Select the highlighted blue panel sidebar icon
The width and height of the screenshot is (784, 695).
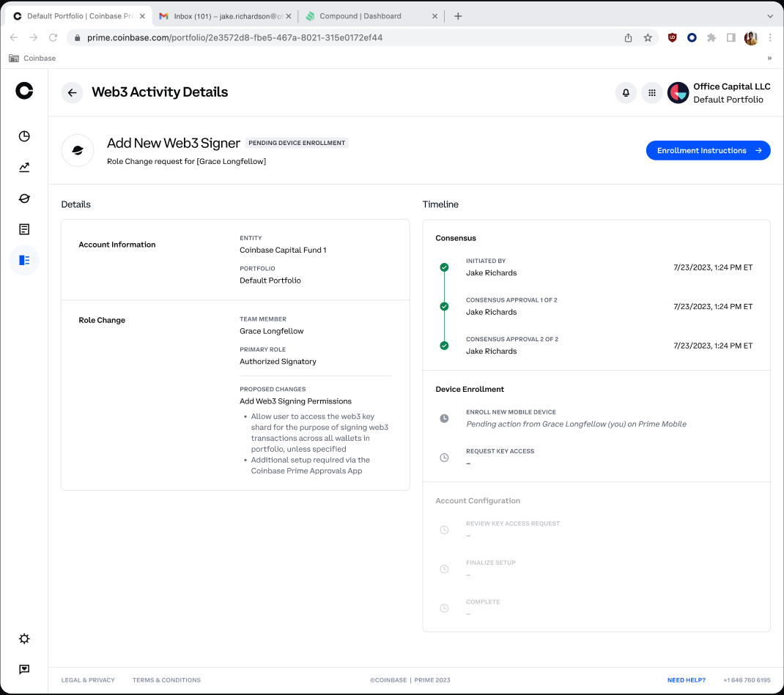[x=24, y=260]
